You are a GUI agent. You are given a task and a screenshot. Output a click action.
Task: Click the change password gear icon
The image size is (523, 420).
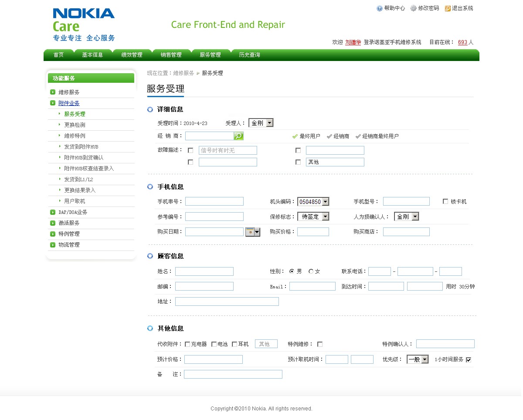click(x=413, y=8)
